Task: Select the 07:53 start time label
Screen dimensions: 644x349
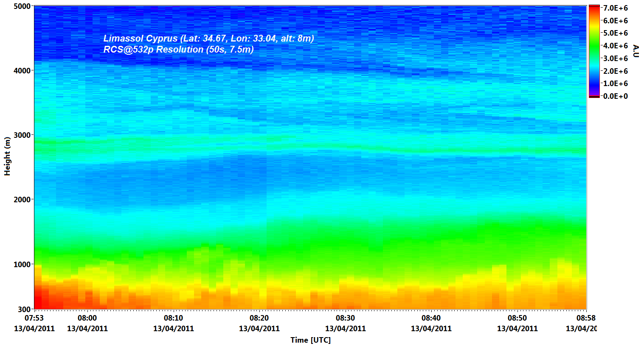Action: pos(34,318)
